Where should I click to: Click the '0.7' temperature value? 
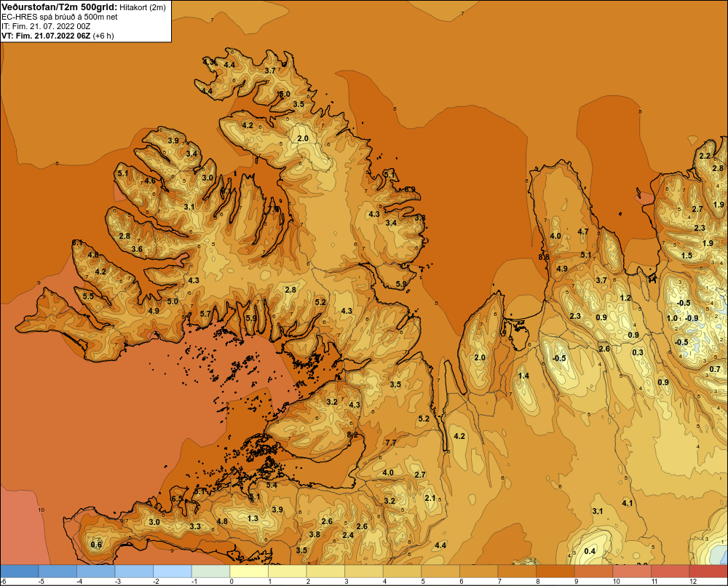(715, 369)
